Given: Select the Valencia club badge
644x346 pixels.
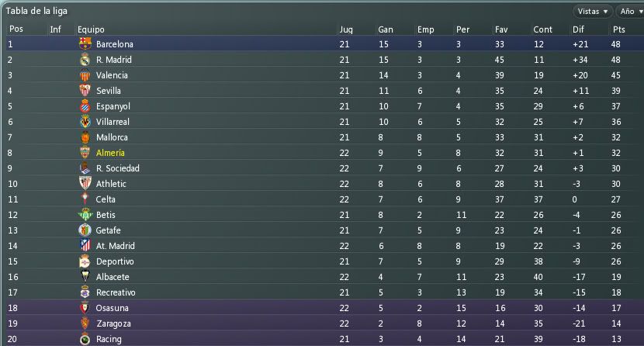Looking at the screenshot, I should point(85,75).
